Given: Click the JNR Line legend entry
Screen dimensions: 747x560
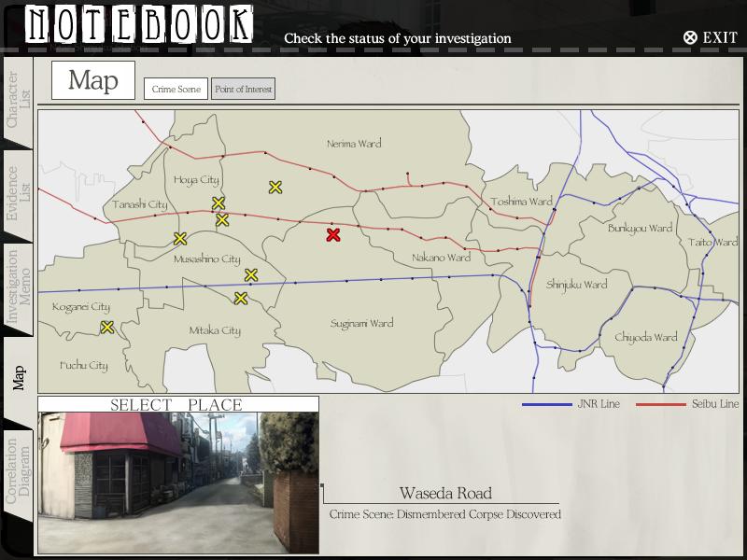Looking at the screenshot, I should click(x=571, y=404).
